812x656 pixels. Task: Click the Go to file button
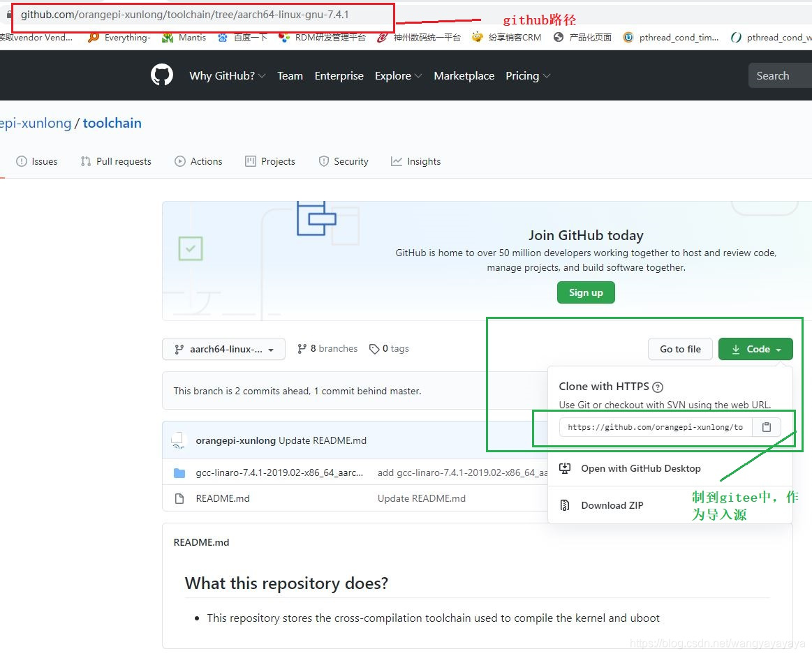[x=680, y=349]
